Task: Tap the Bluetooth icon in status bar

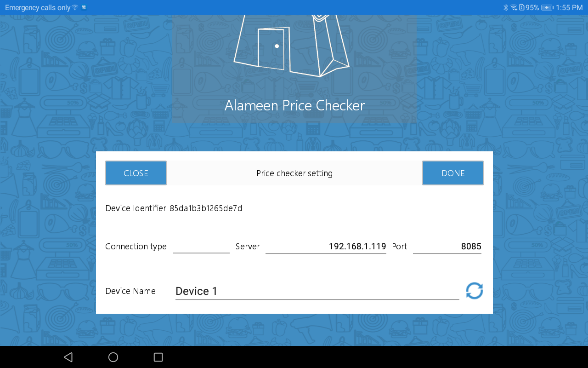Action: point(506,7)
